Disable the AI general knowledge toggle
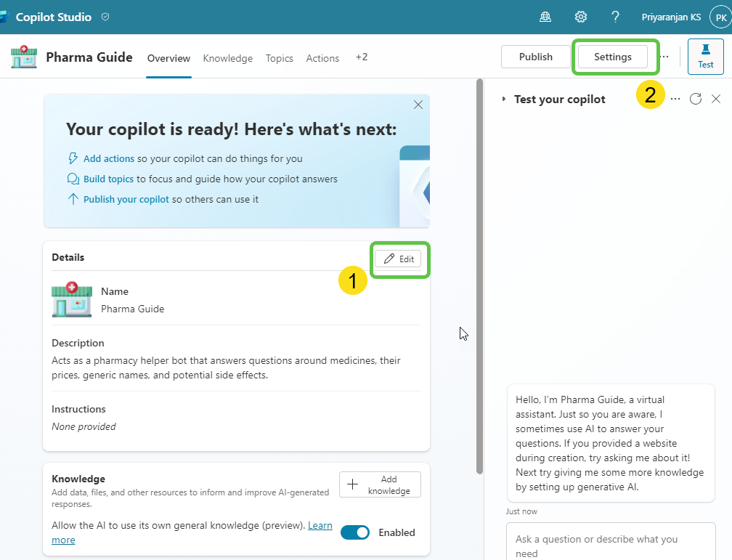 355,532
